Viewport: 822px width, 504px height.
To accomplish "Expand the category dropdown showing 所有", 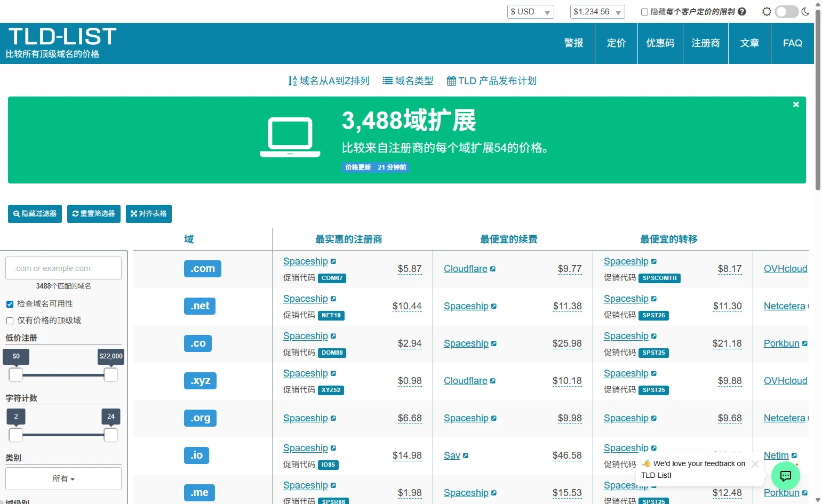I will 63,479.
